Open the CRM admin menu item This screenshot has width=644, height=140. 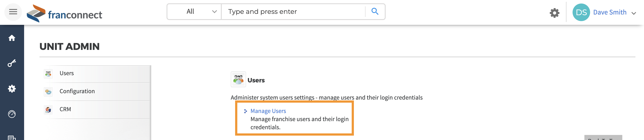coord(65,109)
